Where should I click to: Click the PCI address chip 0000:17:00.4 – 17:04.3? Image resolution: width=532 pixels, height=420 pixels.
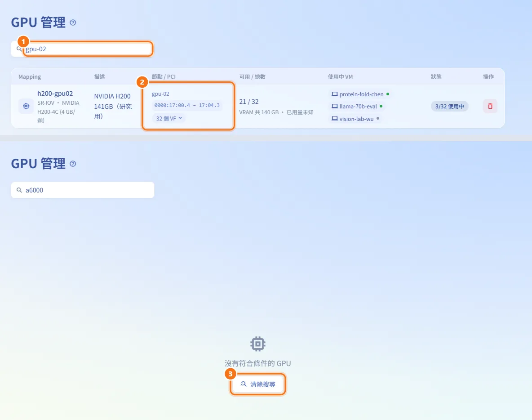click(x=187, y=105)
